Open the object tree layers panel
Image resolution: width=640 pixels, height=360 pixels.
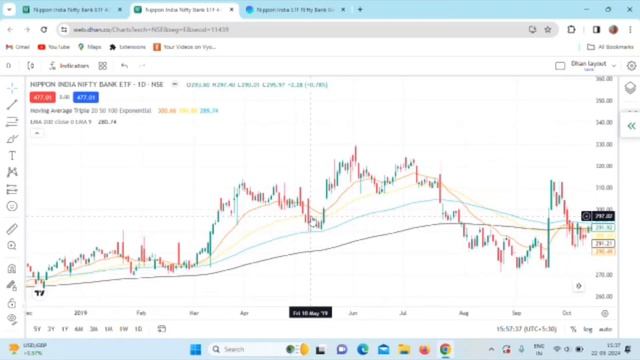pyautogui.click(x=630, y=88)
